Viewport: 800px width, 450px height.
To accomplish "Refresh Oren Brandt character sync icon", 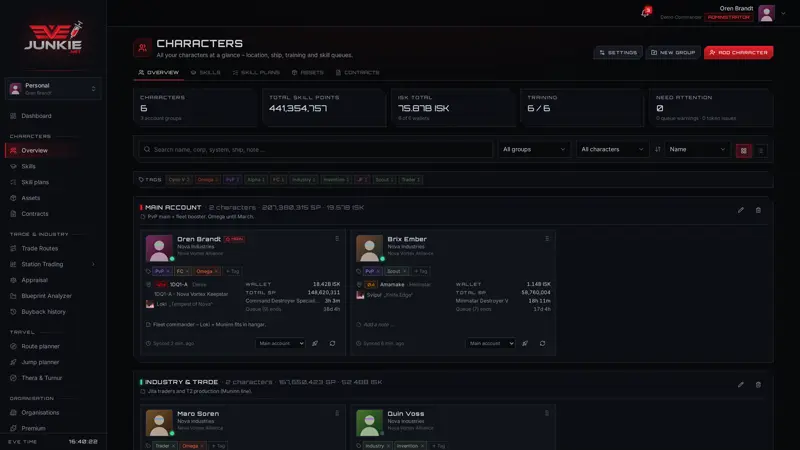I will (x=332, y=343).
